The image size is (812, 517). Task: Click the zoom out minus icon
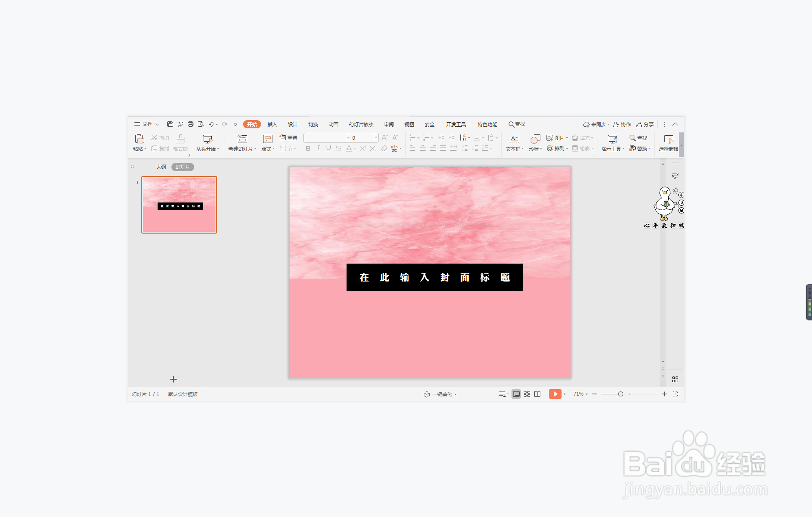click(595, 394)
